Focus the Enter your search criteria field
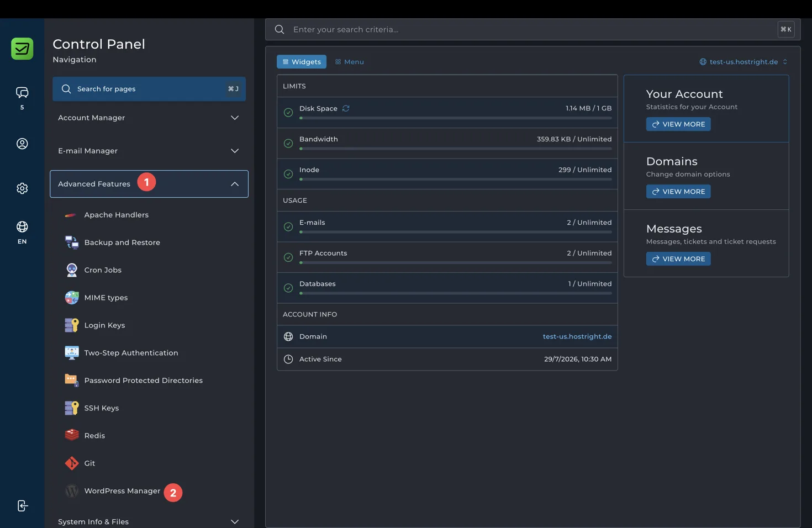Viewport: 812px width, 528px height. (x=533, y=29)
